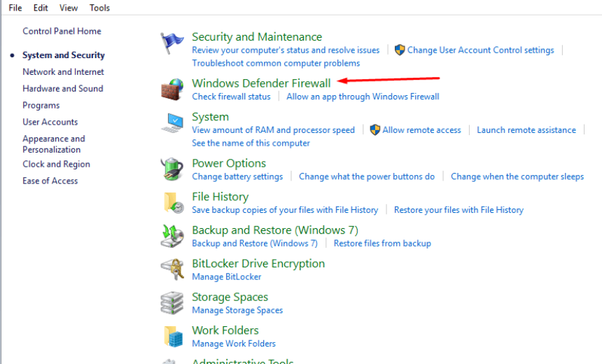The image size is (602, 364).
Task: Click the Backup and Restore drive icon
Action: 172,236
